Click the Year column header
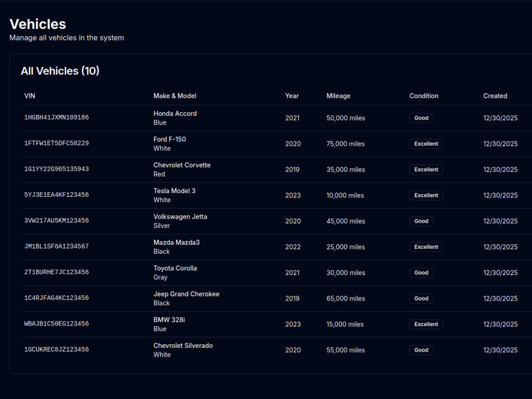The image size is (532, 399). (292, 96)
